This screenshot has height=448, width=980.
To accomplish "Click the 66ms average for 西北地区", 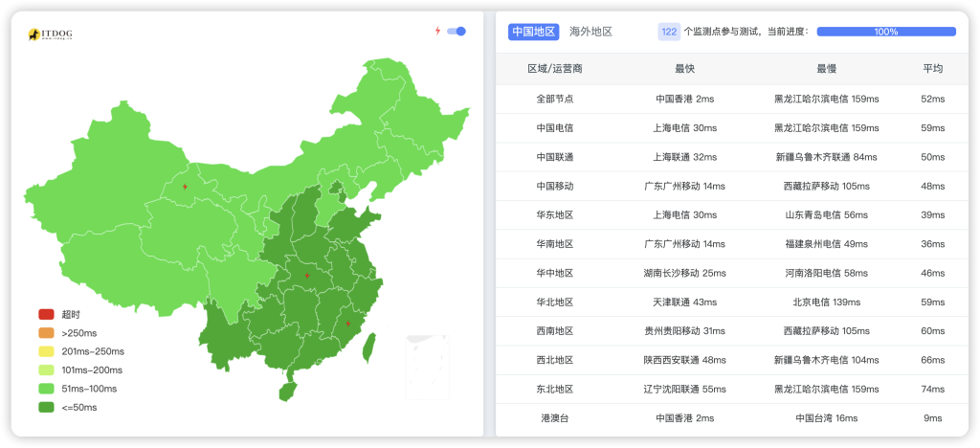I will (x=933, y=360).
